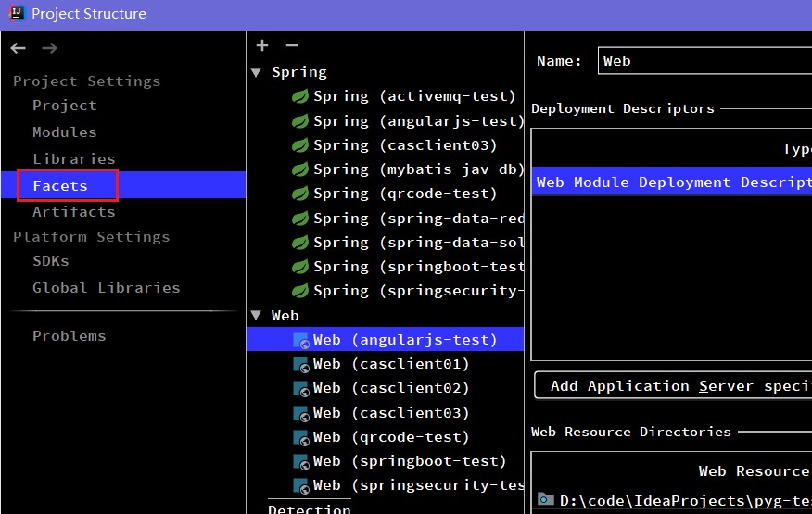Viewport: 812px width, 514px height.
Task: Collapse the Web facets group
Action: (x=256, y=315)
